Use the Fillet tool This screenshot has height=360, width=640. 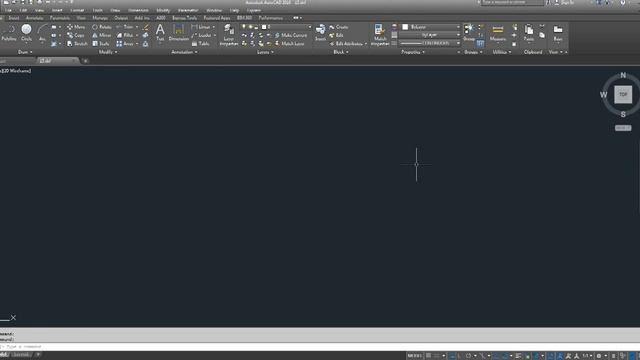tap(125, 36)
